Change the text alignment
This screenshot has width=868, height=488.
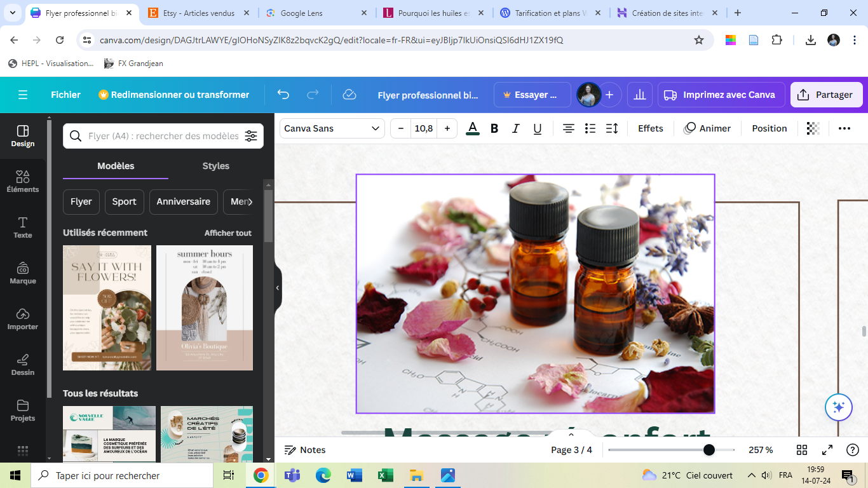click(x=569, y=128)
